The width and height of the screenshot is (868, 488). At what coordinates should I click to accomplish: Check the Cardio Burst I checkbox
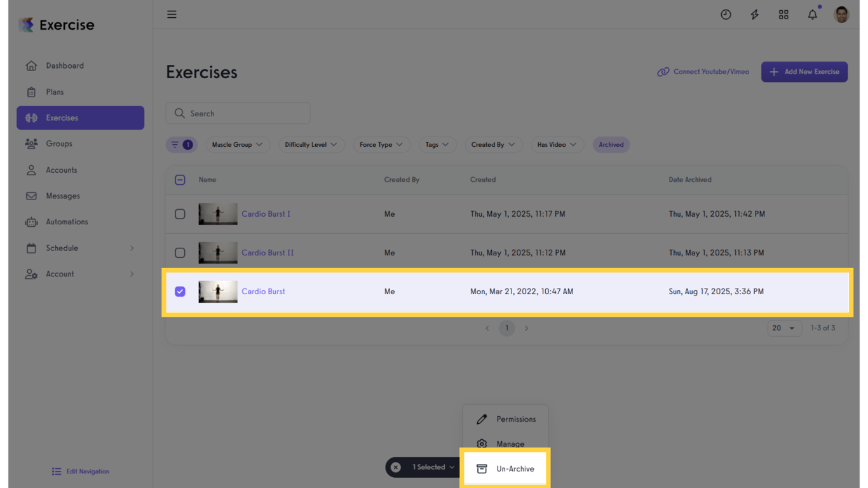pos(180,214)
